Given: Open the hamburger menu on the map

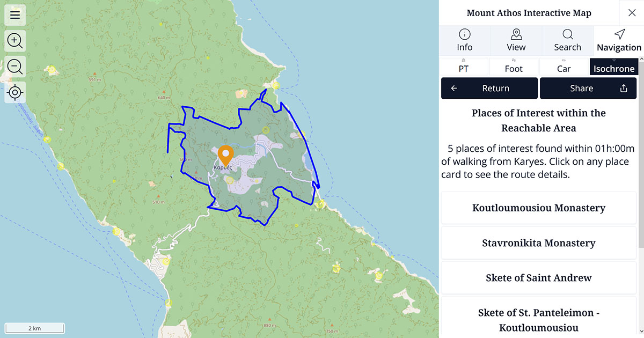Looking at the screenshot, I should click(15, 15).
